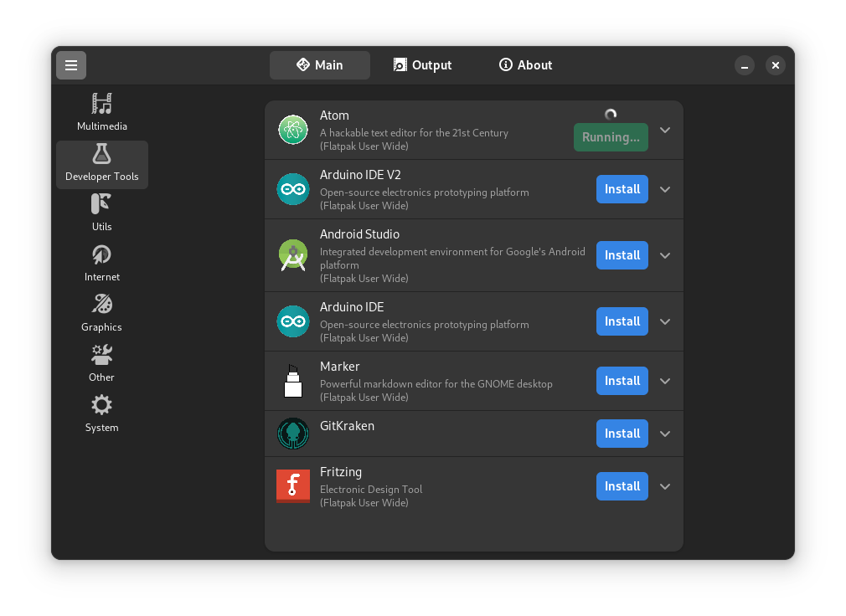Viewport: 846px width, 616px height.
Task: Click 'Electronic Design Tool' description text
Action: (x=371, y=490)
